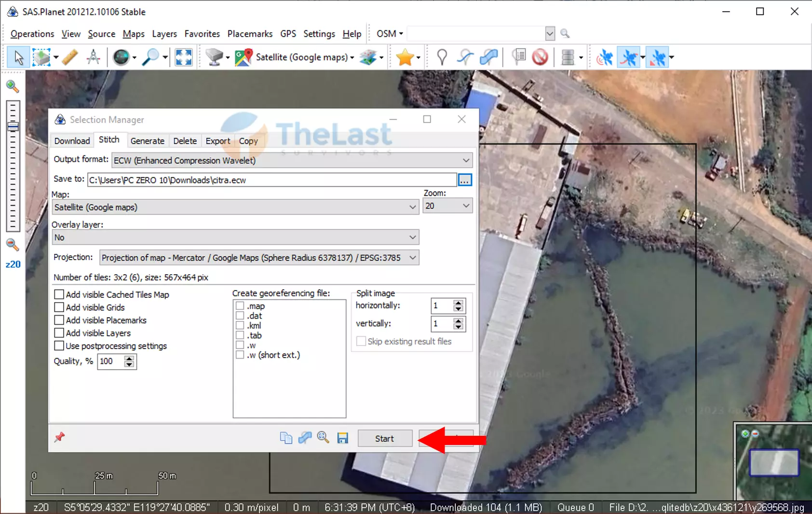Open the favorites star dropdown arrow
The image size is (812, 514).
tap(418, 57)
